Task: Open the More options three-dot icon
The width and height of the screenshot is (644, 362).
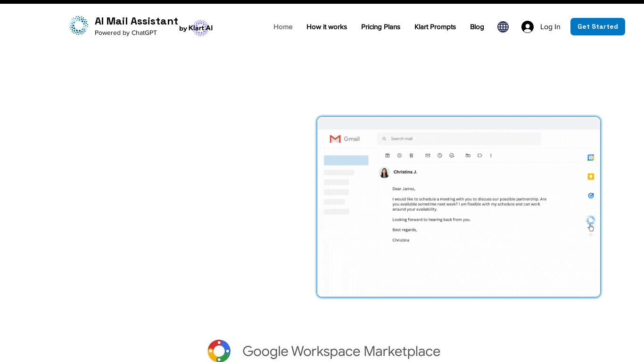Action: tap(491, 156)
